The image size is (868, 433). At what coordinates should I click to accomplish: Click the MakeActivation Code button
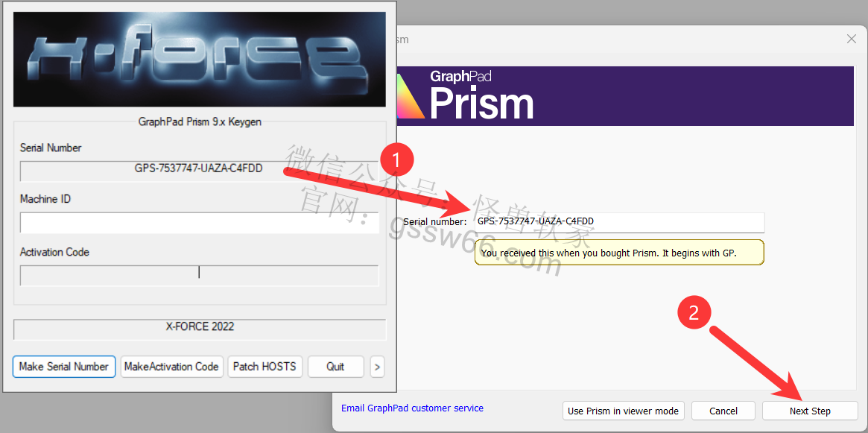pyautogui.click(x=171, y=367)
